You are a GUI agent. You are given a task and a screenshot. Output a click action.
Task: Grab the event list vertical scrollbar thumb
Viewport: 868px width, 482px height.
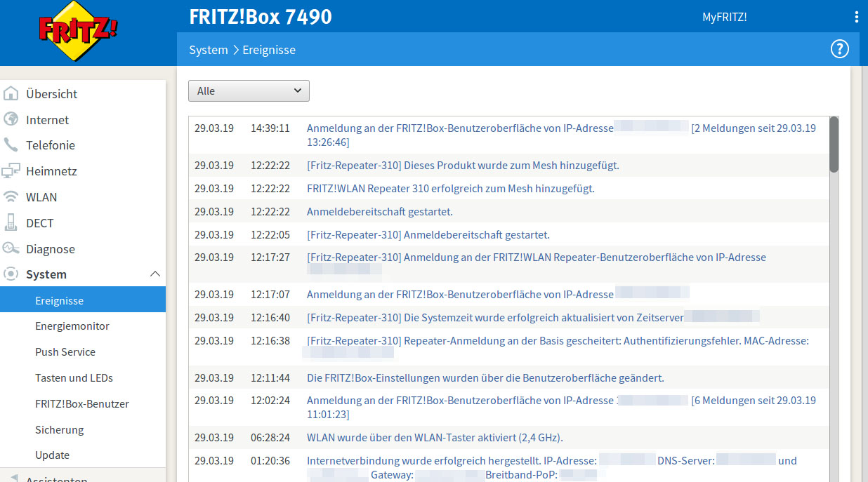(834, 145)
